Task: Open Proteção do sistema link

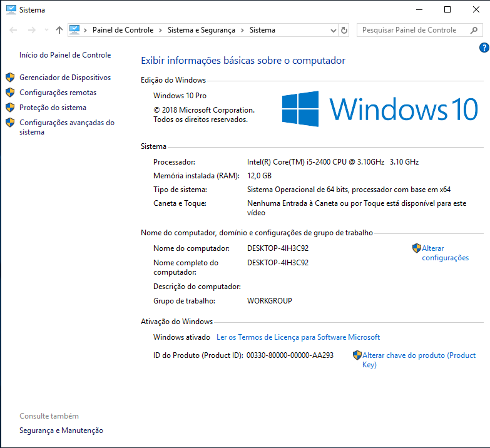Action: click(x=53, y=108)
